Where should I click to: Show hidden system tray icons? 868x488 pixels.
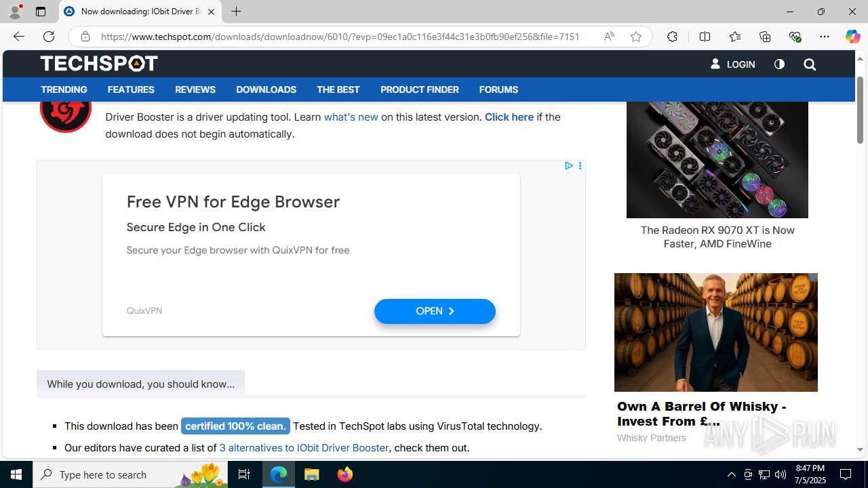click(731, 474)
